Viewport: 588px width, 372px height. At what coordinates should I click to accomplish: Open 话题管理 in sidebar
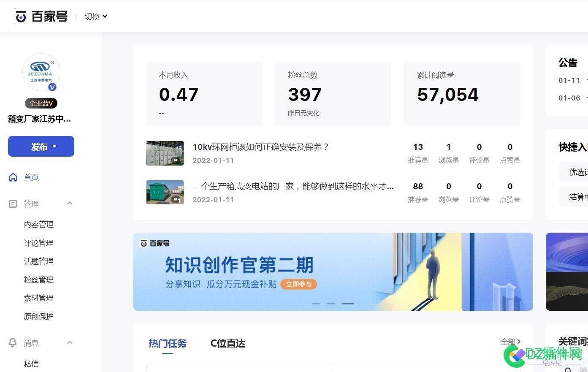[x=38, y=261]
